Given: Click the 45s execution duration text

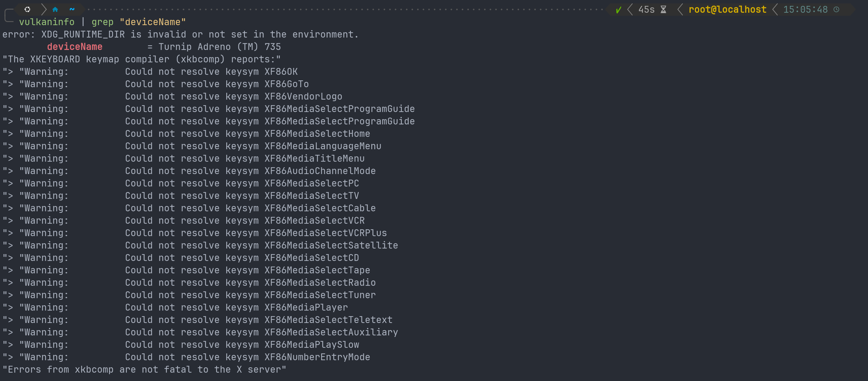Looking at the screenshot, I should point(646,9).
